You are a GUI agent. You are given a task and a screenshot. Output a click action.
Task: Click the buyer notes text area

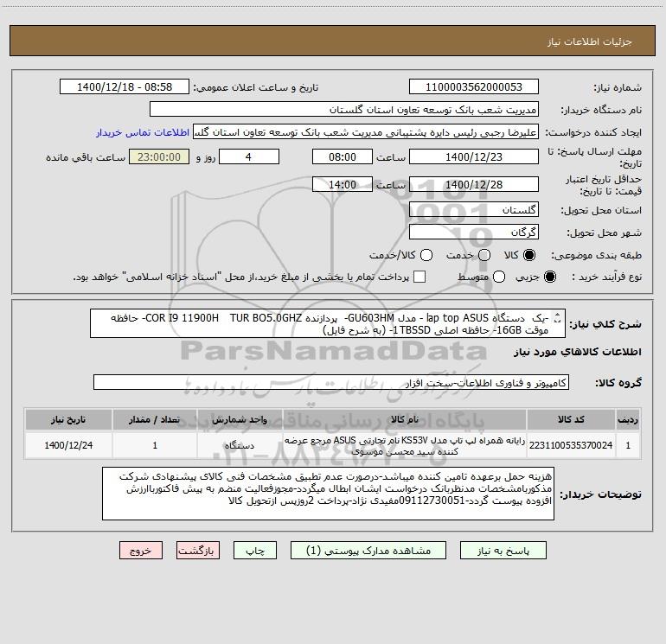[328, 494]
